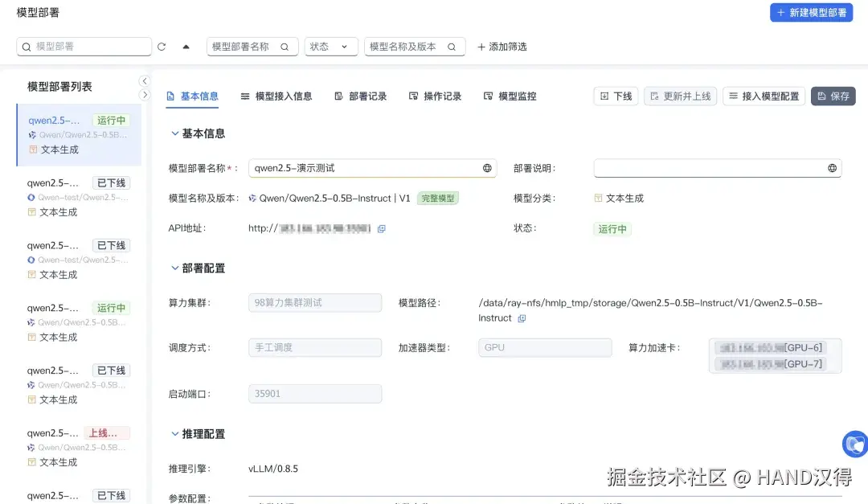Click the 加速器类型 field showing GPU
The width and height of the screenshot is (868, 504).
[x=545, y=348]
